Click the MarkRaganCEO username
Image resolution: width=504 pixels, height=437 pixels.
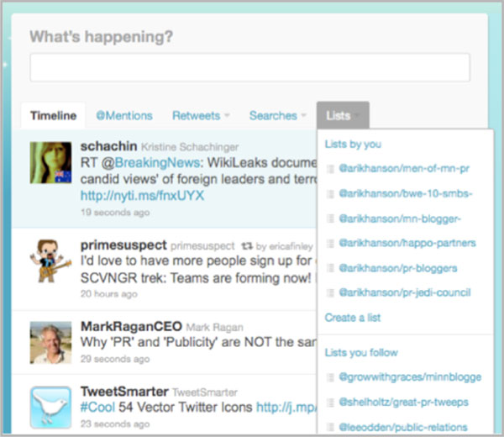tap(131, 326)
